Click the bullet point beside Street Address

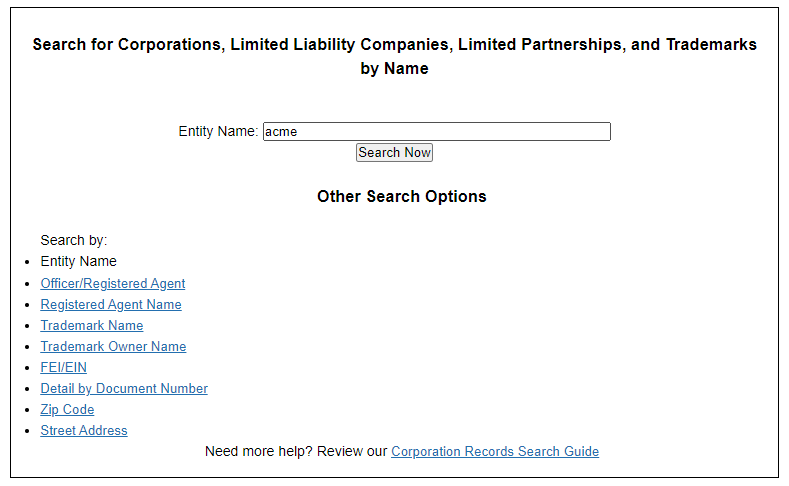point(27,431)
